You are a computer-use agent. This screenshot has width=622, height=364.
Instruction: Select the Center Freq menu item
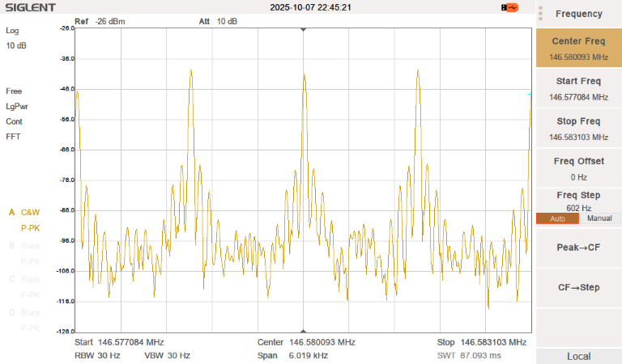pos(578,48)
